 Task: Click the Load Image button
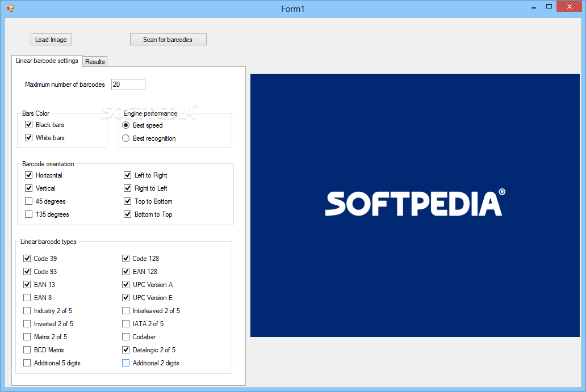pos(51,40)
